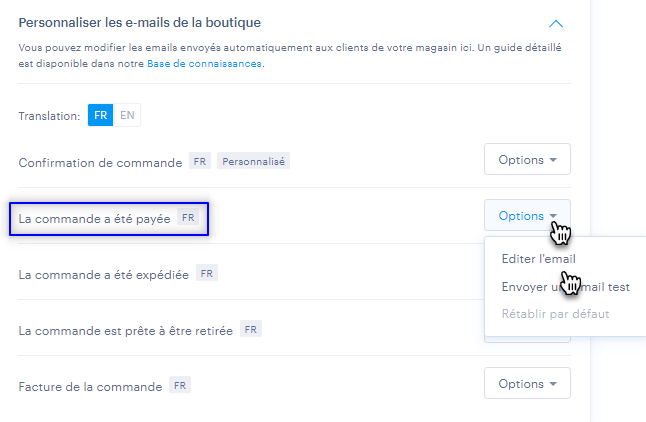Click the Personnalisé badge on Confirmation de commande
This screenshot has height=422, width=646.
tap(253, 161)
